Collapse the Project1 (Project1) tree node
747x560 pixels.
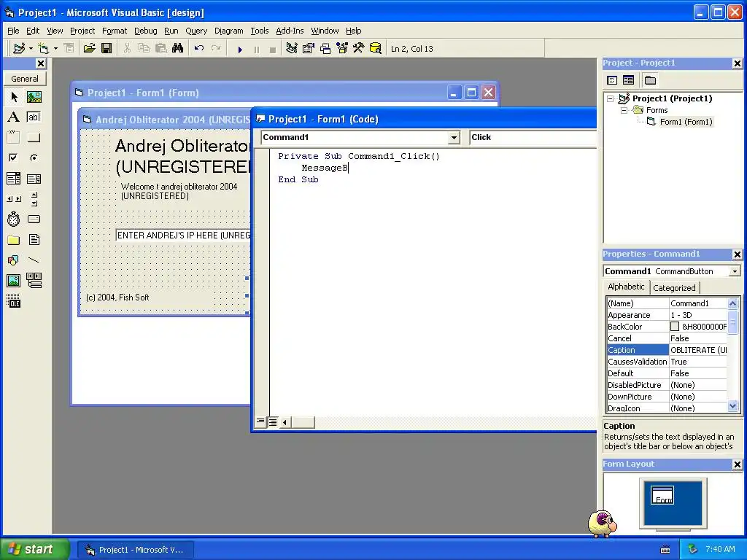(x=611, y=98)
